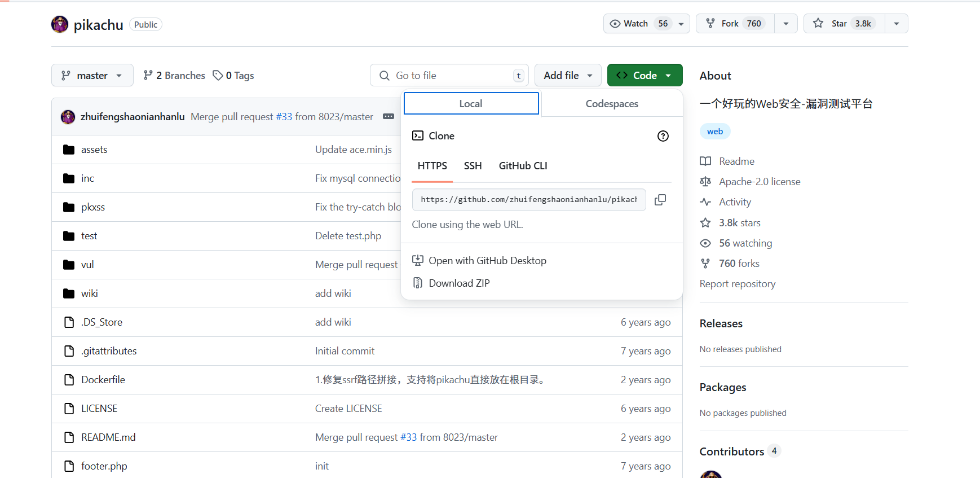Expand the Fork options dropdown arrow

coord(785,24)
